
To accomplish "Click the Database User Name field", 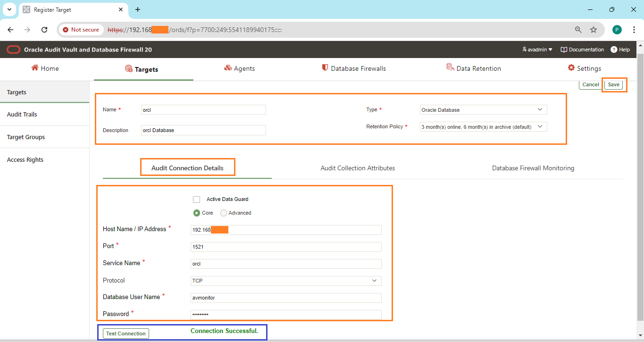I will [286, 298].
